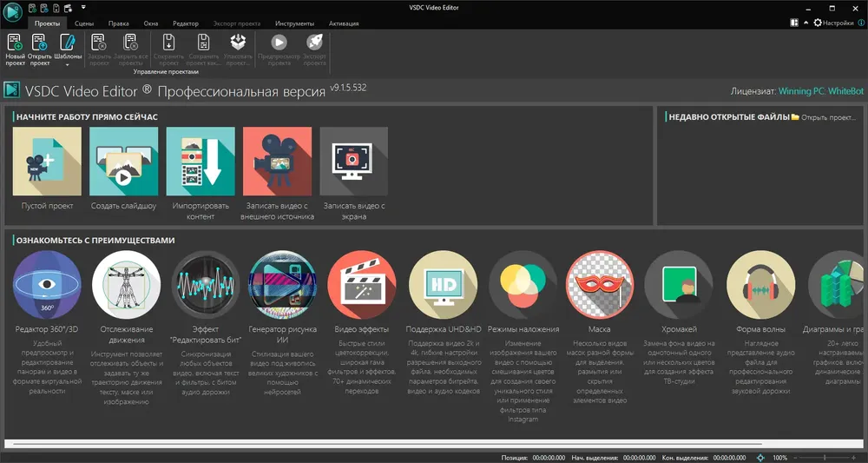Click the 100% zoom value

pos(780,458)
